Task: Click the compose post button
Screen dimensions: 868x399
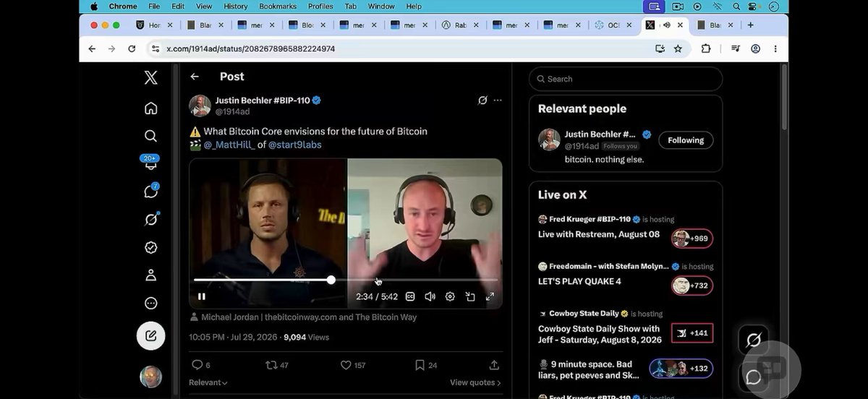Action: tap(150, 335)
